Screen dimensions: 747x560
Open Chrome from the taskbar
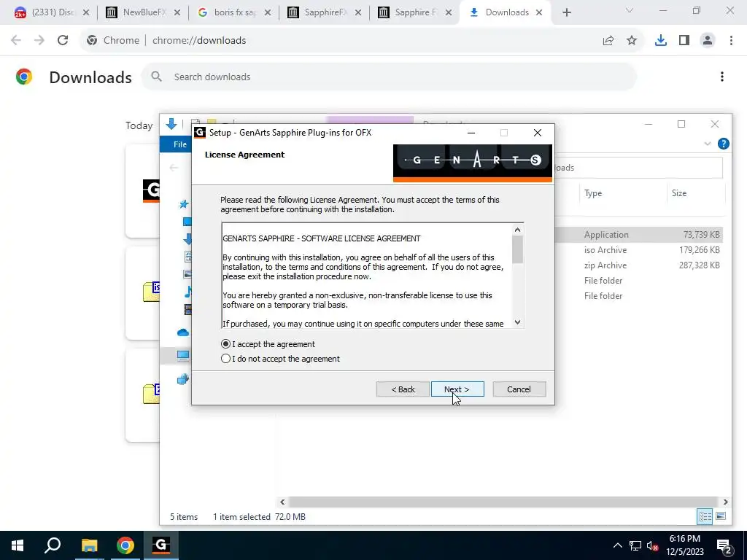(125, 545)
